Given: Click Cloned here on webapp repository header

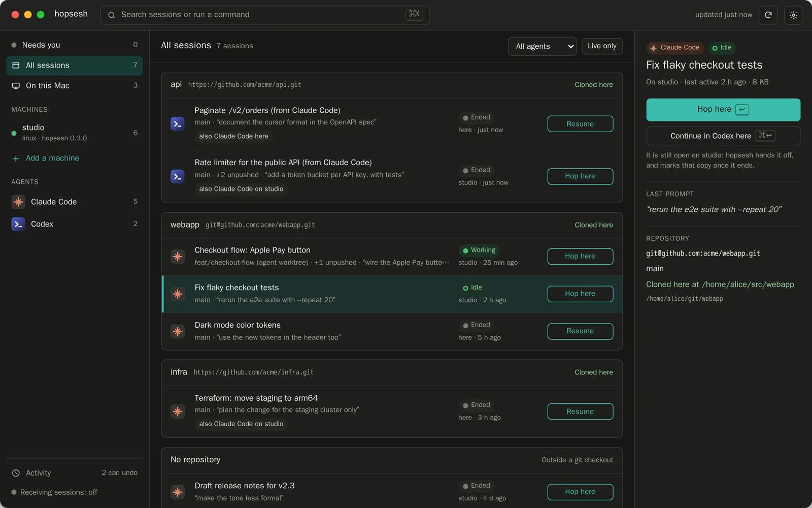Looking at the screenshot, I should tap(594, 225).
